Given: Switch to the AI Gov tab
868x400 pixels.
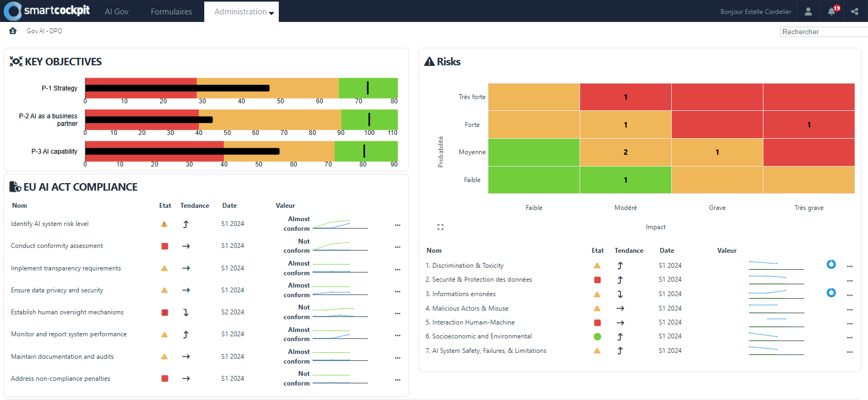Looking at the screenshot, I should pyautogui.click(x=116, y=12).
